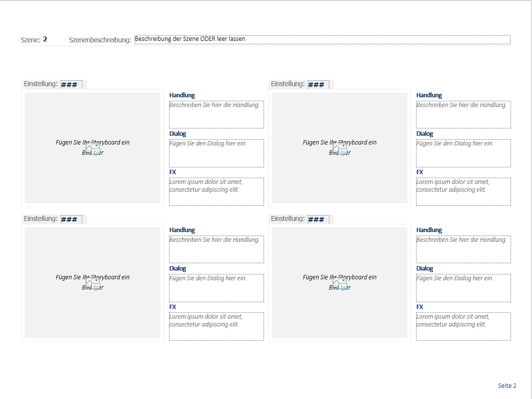Screen dimensions: 532x399
Task: Click the ### Einstellung field of upper-left shot
Action: click(x=71, y=84)
